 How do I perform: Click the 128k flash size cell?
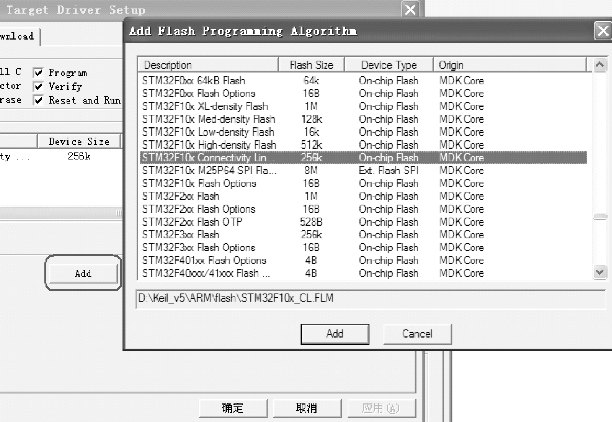(x=311, y=119)
